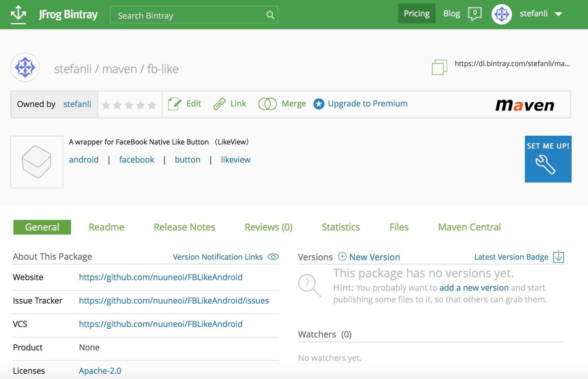588x379 pixels.
Task: Open the Pricing page button
Action: (416, 14)
